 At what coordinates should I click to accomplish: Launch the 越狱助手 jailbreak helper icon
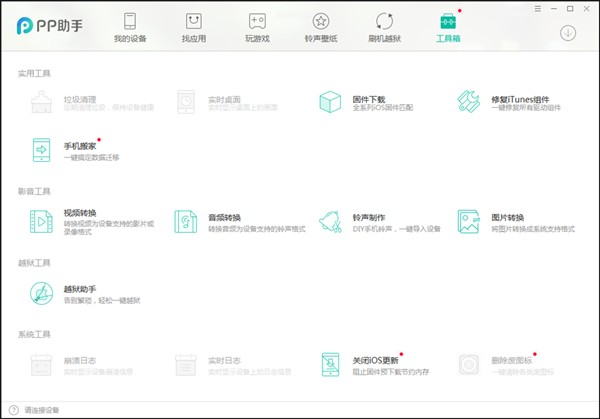click(43, 294)
